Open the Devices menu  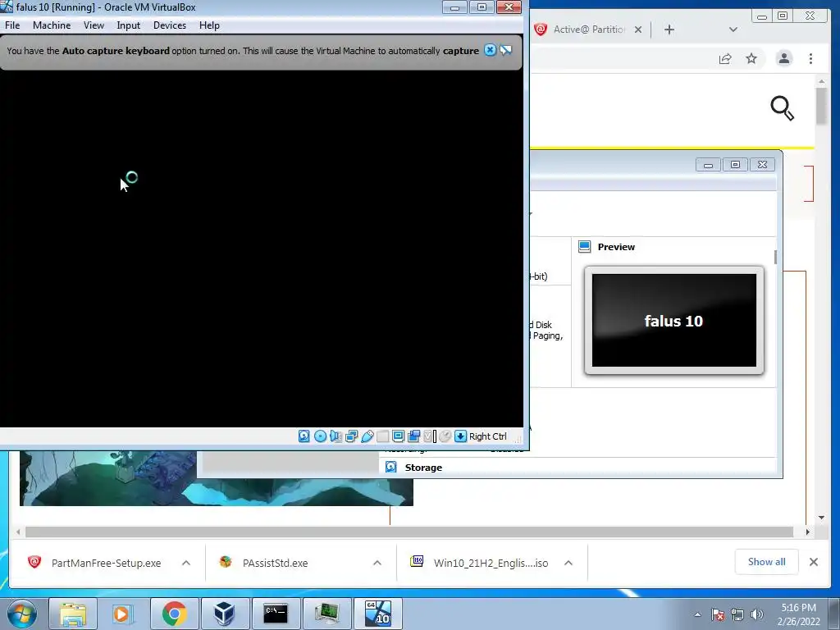tap(170, 25)
